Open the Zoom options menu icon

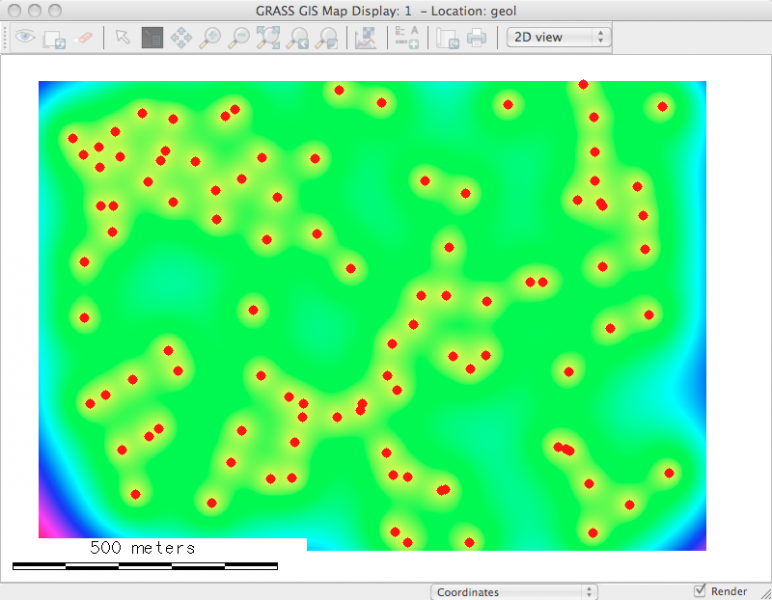pyautogui.click(x=326, y=38)
